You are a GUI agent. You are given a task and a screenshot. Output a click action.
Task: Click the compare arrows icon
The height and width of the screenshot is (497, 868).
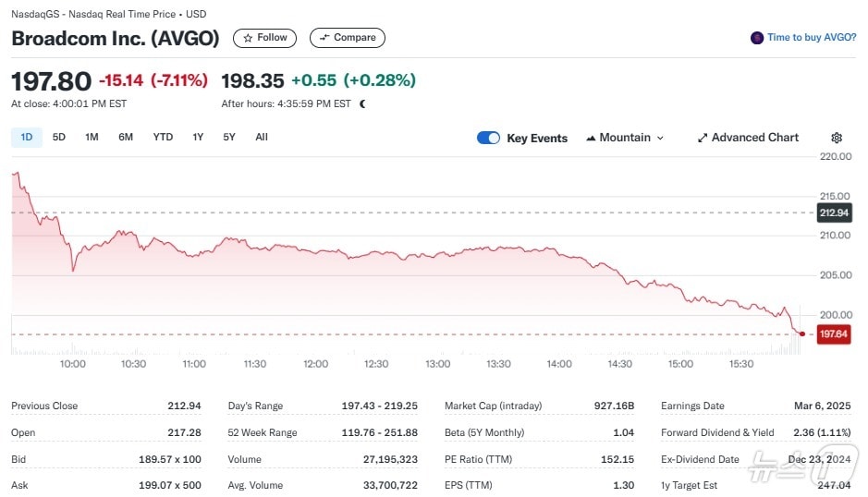click(x=324, y=38)
